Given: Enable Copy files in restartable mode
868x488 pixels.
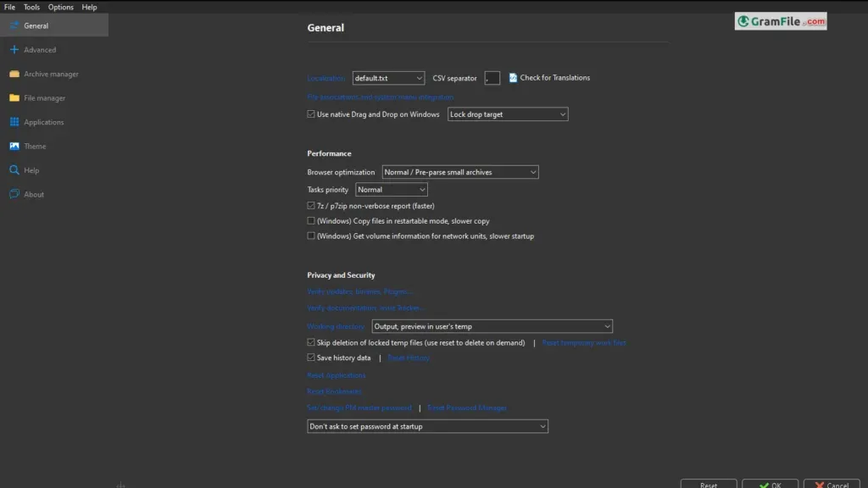Looking at the screenshot, I should [x=311, y=221].
